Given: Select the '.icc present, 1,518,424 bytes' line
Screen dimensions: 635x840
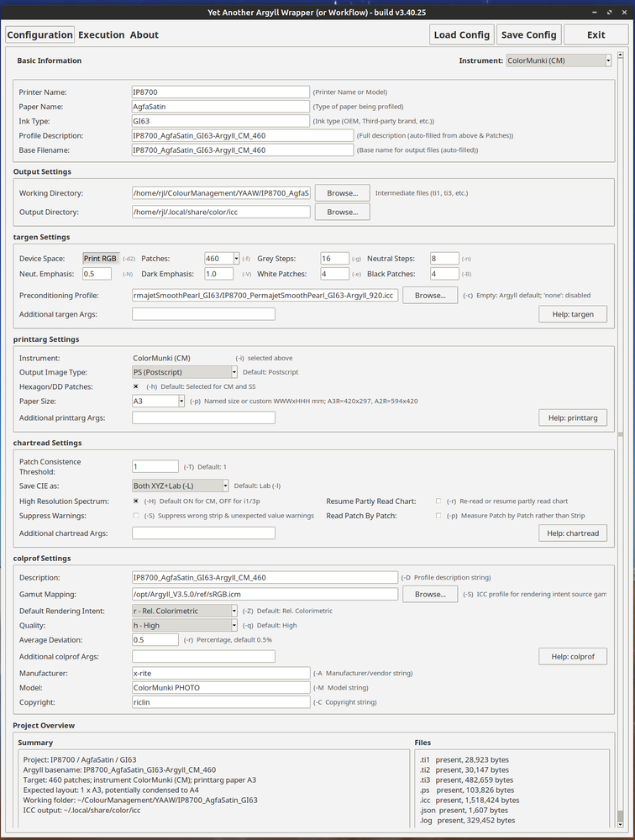Looking at the screenshot, I should tap(470, 800).
